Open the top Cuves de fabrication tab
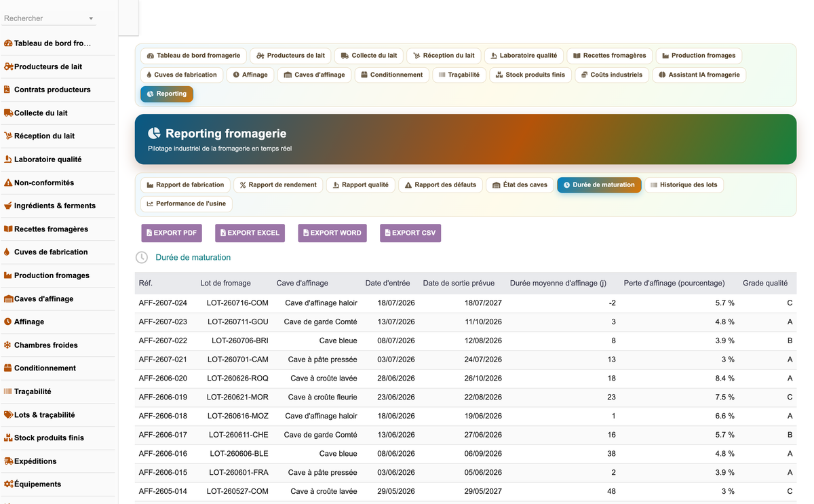Viewport: 814px width, 504px height. point(182,75)
